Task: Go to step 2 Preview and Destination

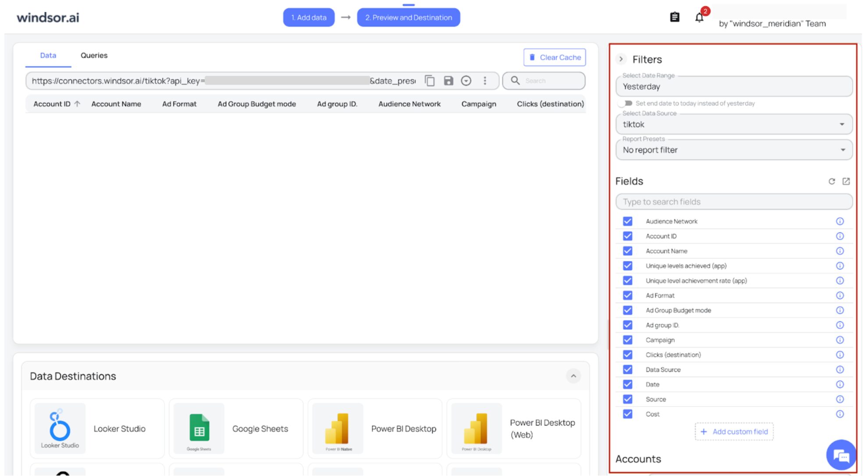Action: pos(409,18)
